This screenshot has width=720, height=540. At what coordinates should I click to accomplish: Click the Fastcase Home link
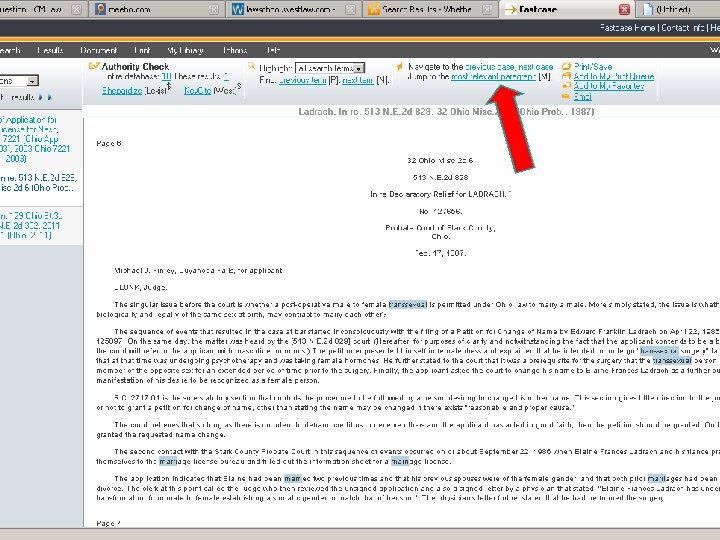(627, 28)
